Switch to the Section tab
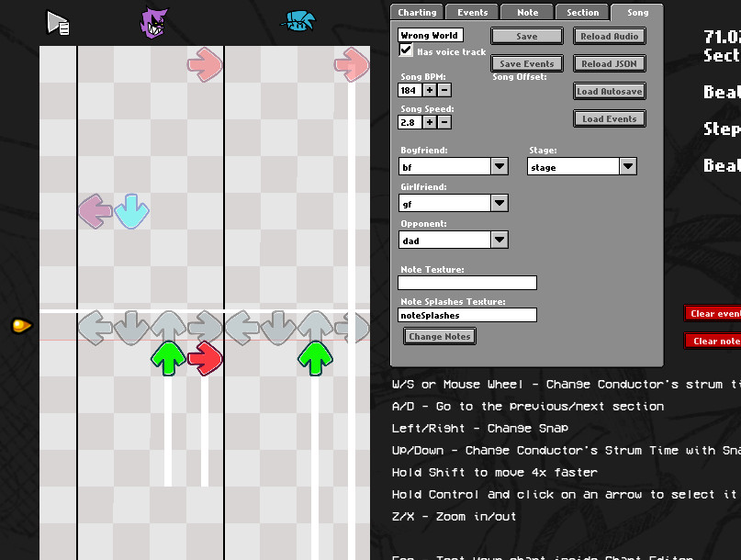Screen dimensions: 741x560 coord(583,13)
